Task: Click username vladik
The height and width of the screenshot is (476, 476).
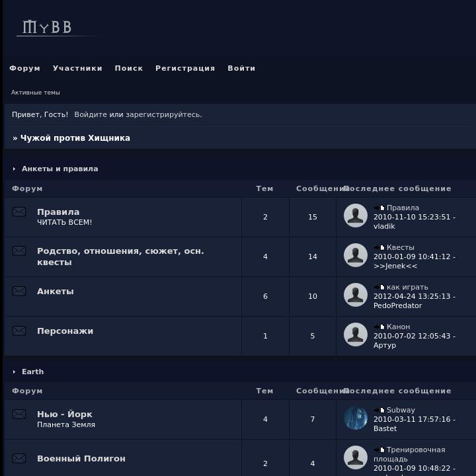Action: (384, 227)
